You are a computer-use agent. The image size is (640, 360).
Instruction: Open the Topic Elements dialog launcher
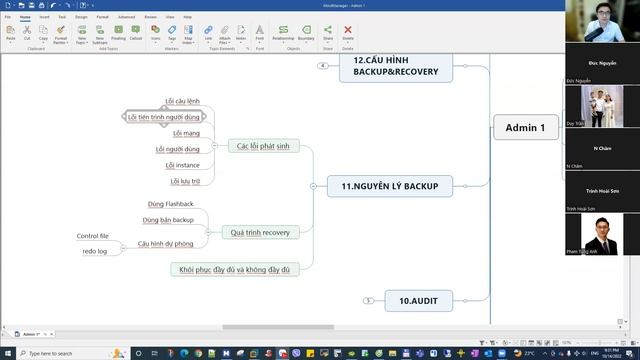coord(247,49)
